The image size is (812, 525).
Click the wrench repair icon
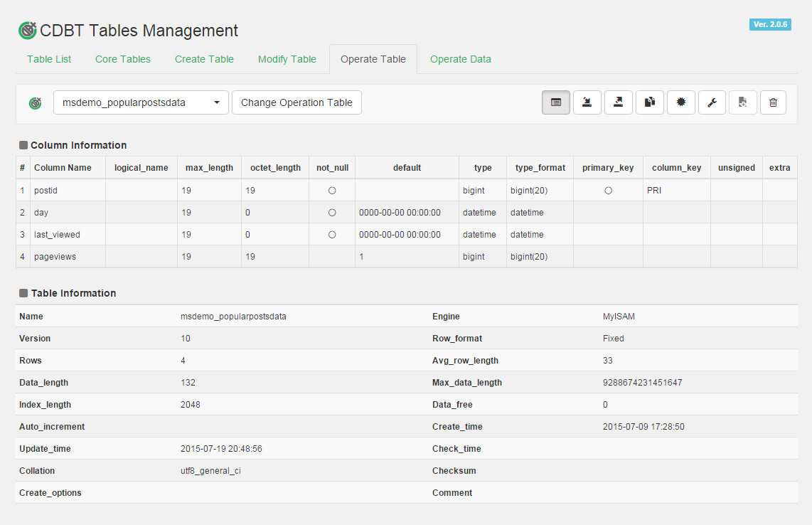(x=712, y=102)
